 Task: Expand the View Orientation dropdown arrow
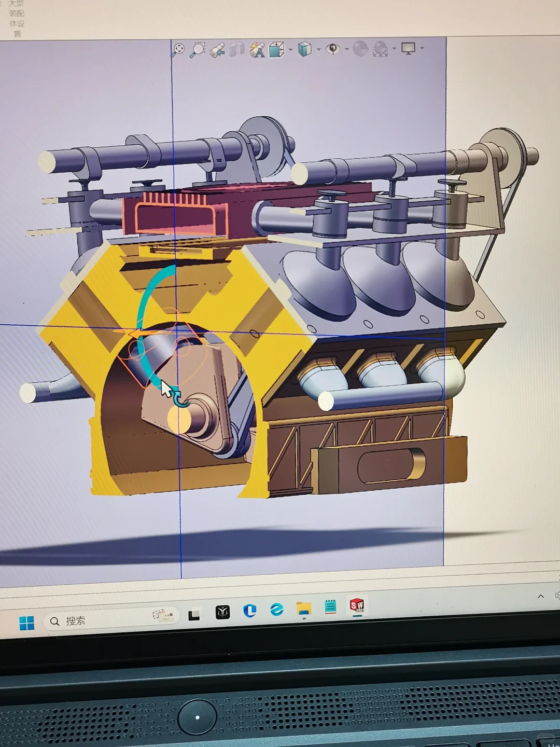(290, 50)
